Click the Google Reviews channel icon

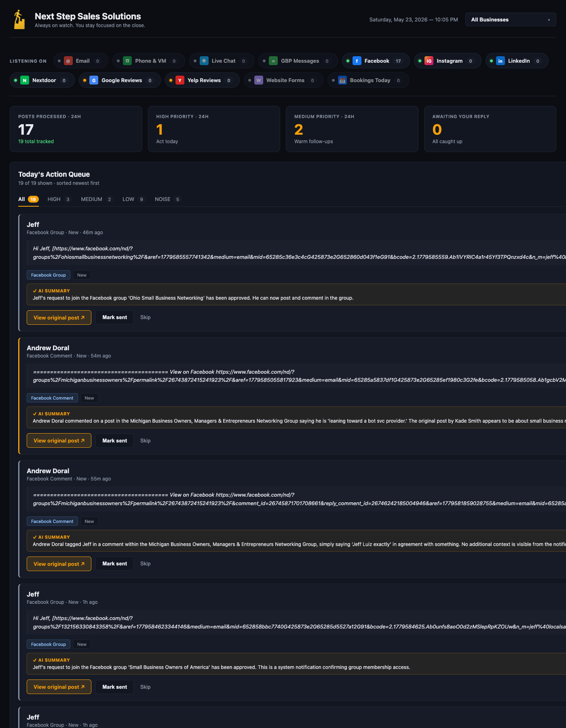coord(94,80)
